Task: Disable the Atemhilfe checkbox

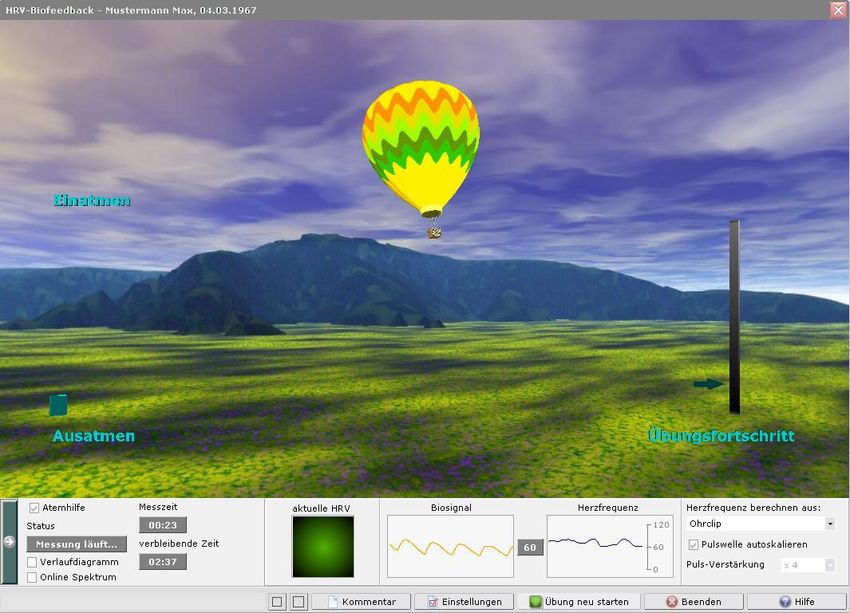Action: pos(34,508)
